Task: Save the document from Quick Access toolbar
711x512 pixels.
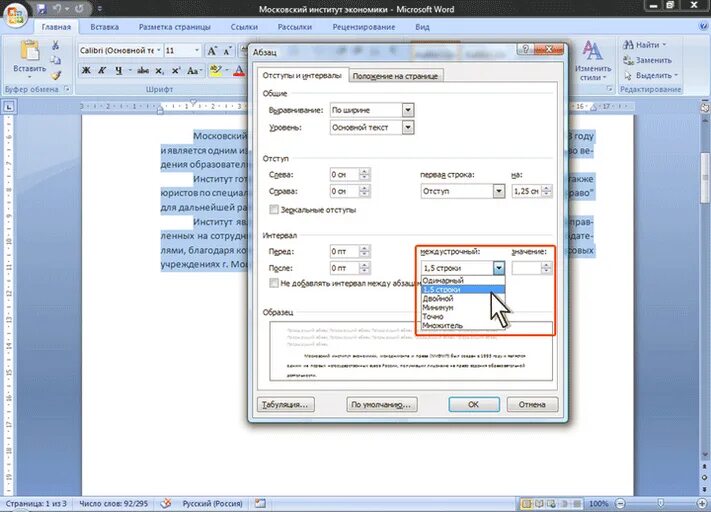Action: tap(42, 8)
